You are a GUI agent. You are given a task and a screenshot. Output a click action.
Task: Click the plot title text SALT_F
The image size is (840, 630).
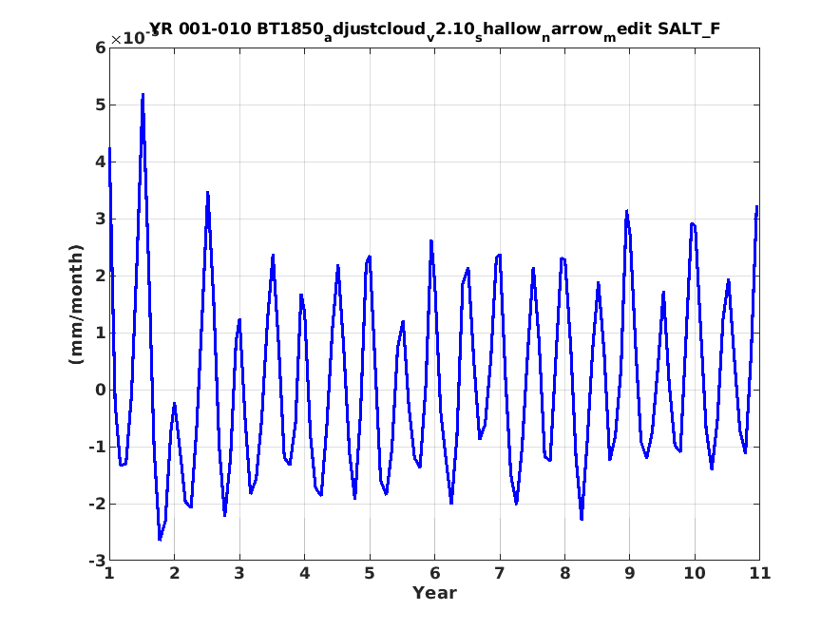point(688,29)
